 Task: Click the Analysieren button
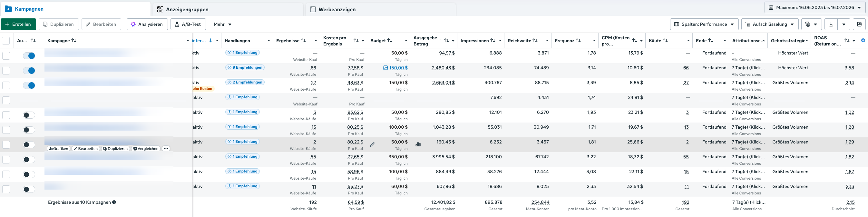pos(147,24)
